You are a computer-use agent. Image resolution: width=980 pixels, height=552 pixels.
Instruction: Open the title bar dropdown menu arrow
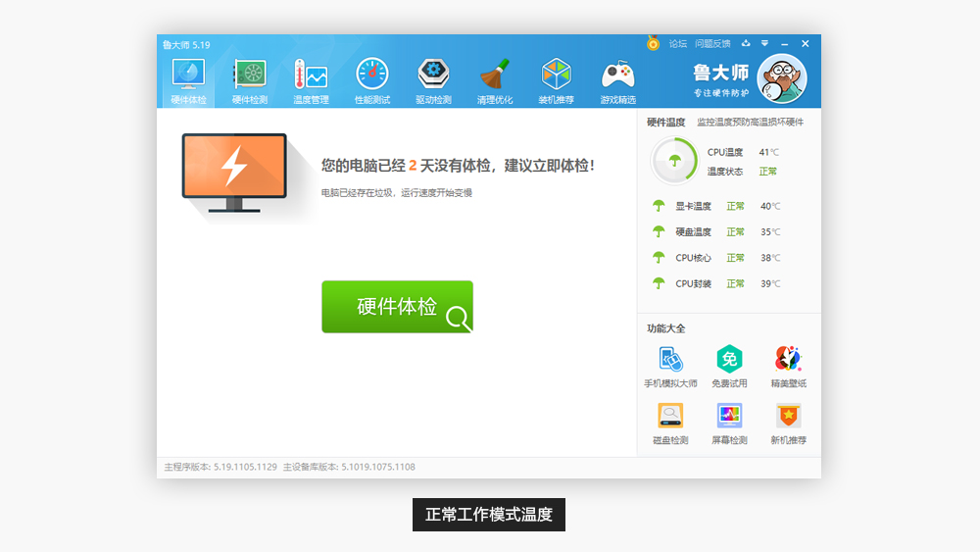[765, 44]
